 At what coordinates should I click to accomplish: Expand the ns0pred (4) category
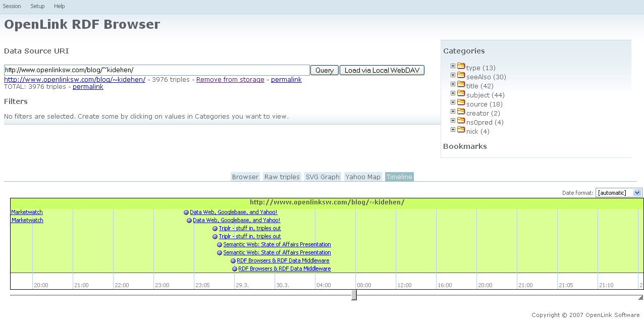(x=453, y=121)
